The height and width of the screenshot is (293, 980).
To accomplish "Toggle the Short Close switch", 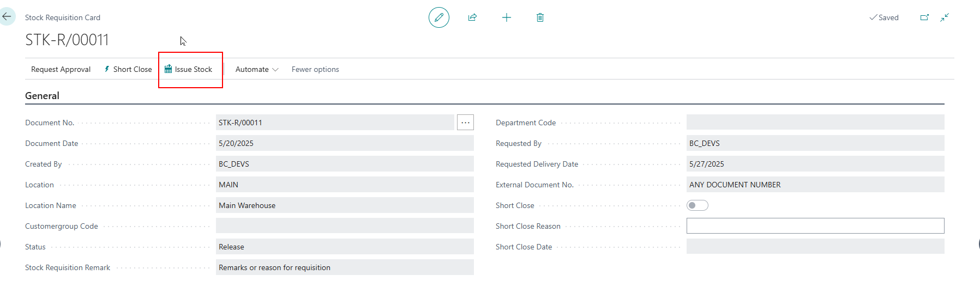I will click(x=697, y=205).
